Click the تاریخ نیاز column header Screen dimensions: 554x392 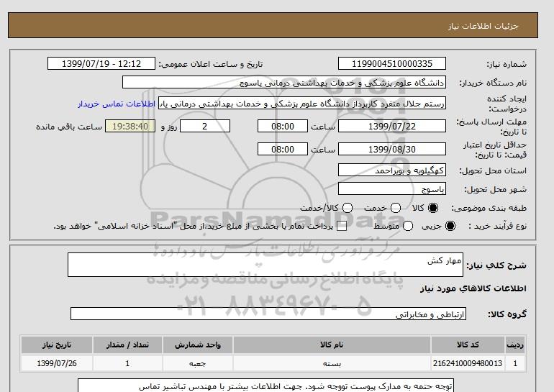(57, 345)
